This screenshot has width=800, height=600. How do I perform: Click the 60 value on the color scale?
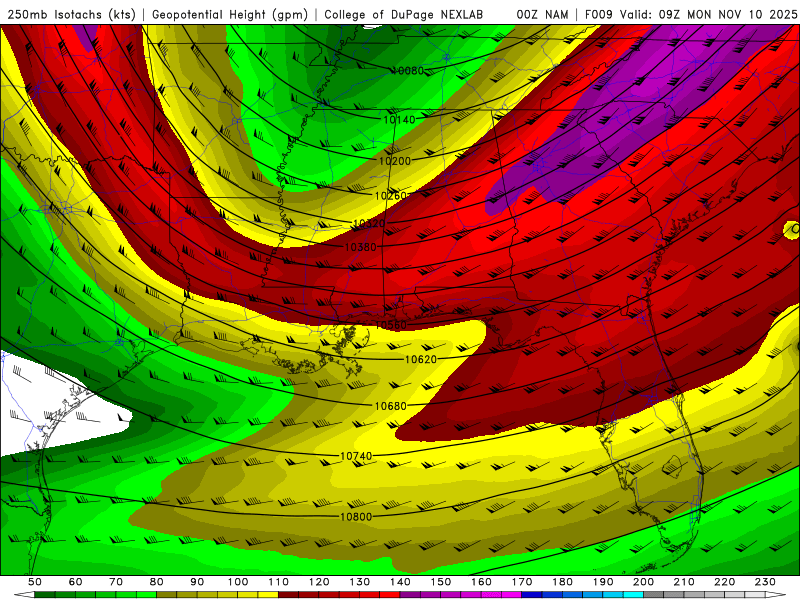76,582
